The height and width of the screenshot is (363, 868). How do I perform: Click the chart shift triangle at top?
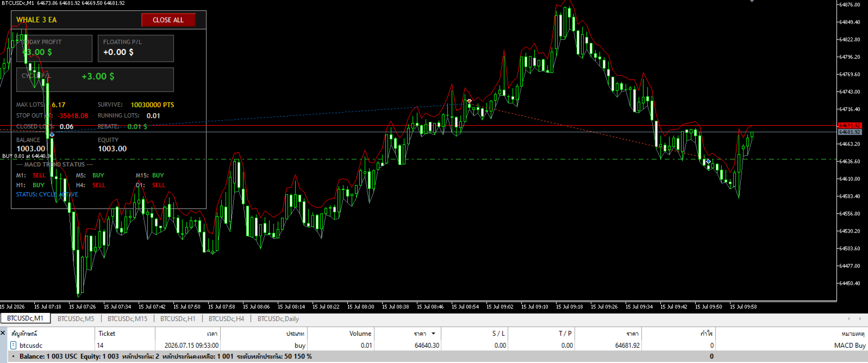tap(752, 1)
